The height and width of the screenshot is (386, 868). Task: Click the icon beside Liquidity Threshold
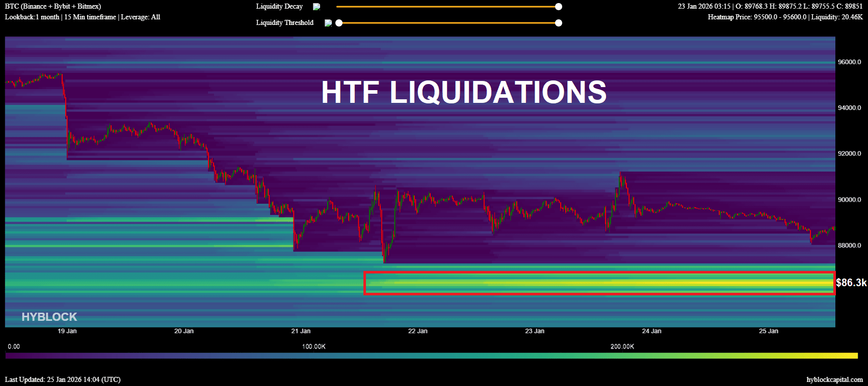coord(328,23)
